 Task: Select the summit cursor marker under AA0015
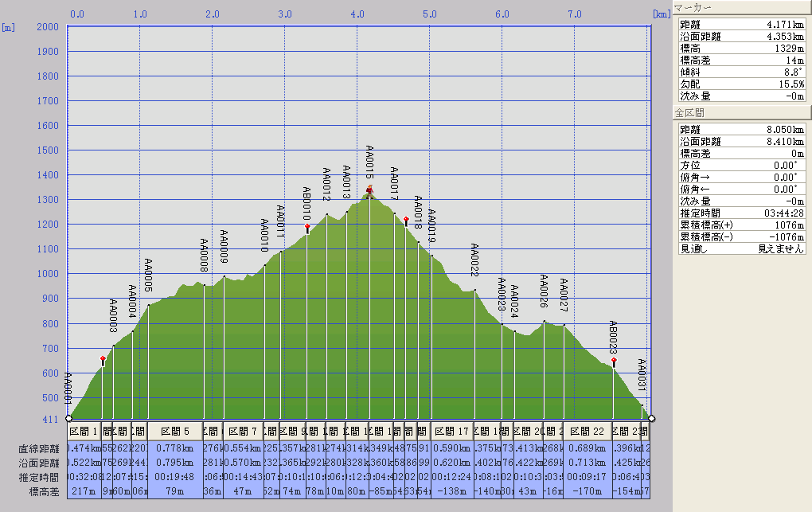(x=369, y=190)
